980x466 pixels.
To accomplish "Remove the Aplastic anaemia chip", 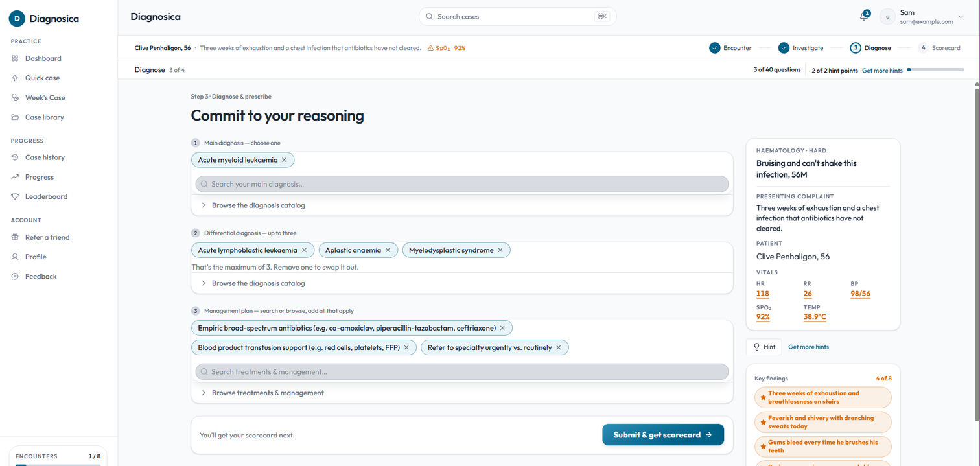I will [x=388, y=250].
